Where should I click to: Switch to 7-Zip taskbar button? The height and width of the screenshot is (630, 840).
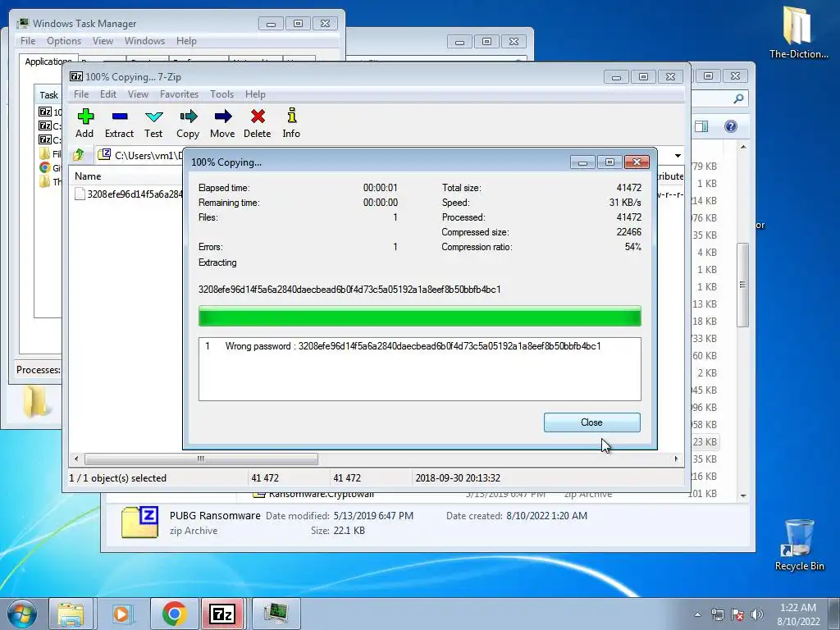pyautogui.click(x=222, y=614)
